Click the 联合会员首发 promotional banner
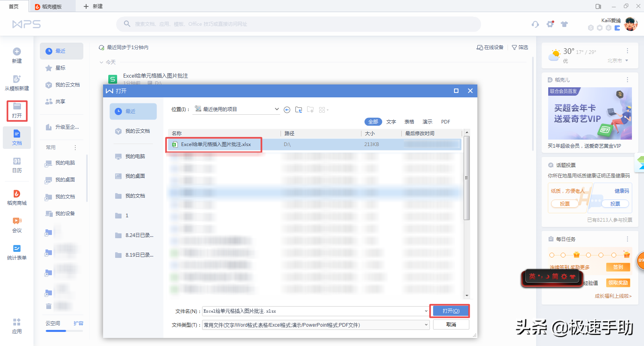Screen dimensions: 644x346 coord(590,113)
